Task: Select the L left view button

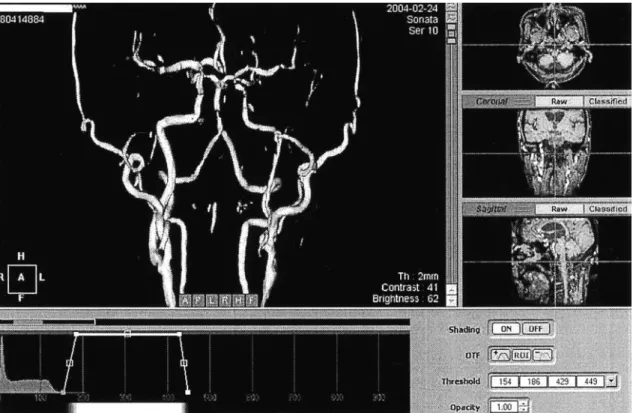Action: pyautogui.click(x=212, y=300)
